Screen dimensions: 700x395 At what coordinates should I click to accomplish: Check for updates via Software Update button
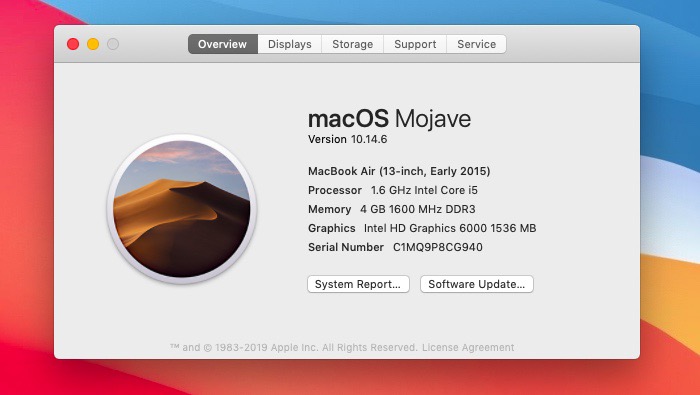pyautogui.click(x=476, y=284)
